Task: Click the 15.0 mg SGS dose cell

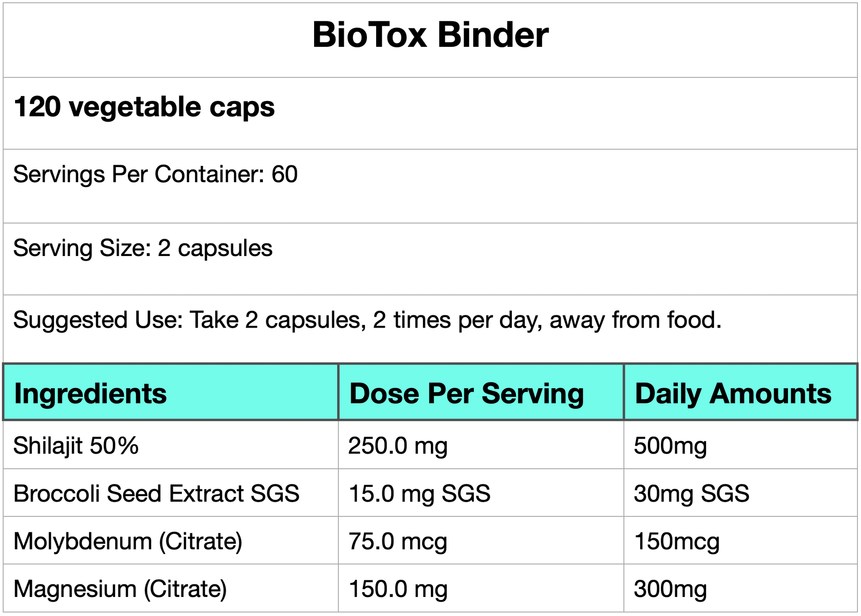Action: coord(419,494)
